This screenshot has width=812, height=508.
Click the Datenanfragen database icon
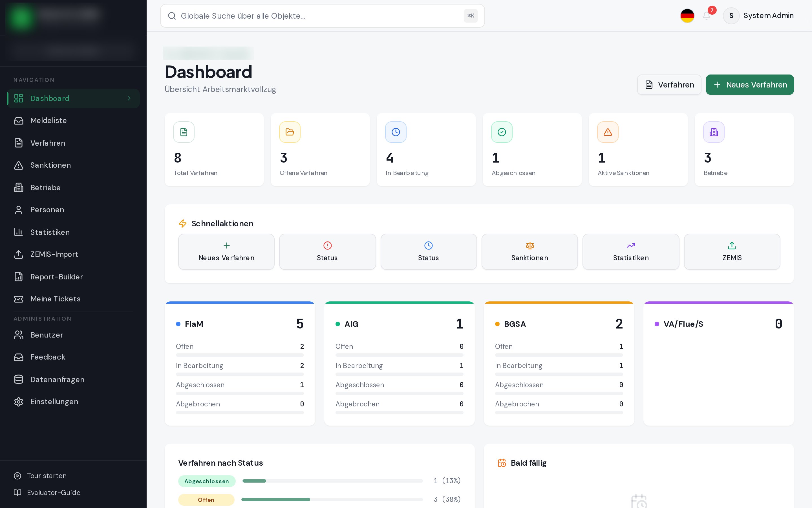18,379
